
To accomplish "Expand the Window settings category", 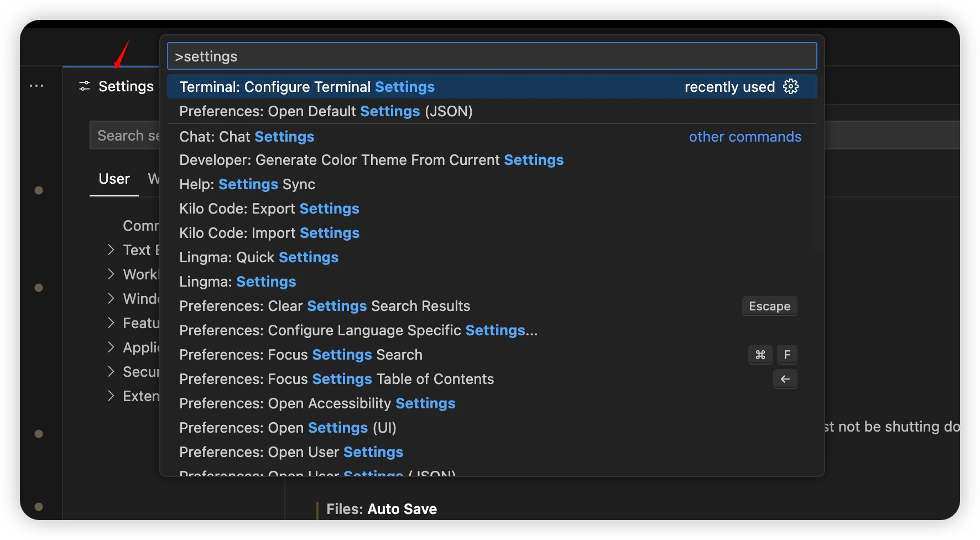I will [x=111, y=299].
